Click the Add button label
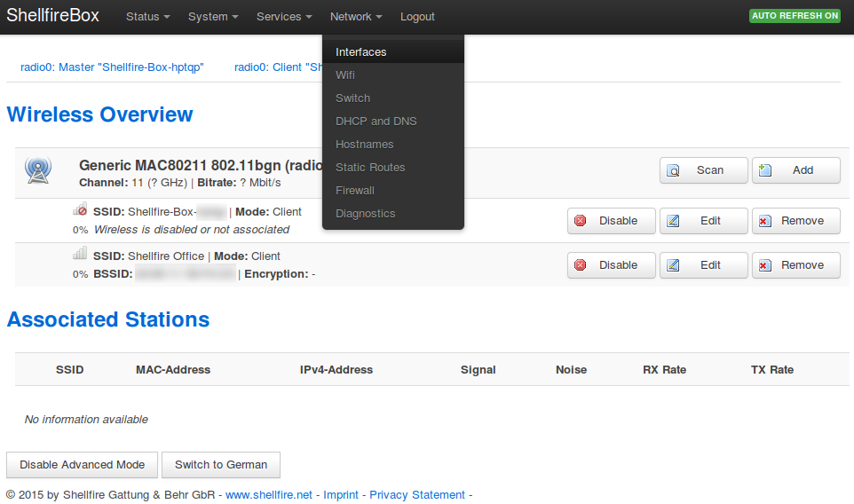Image resolution: width=854 pixels, height=504 pixels. point(803,170)
